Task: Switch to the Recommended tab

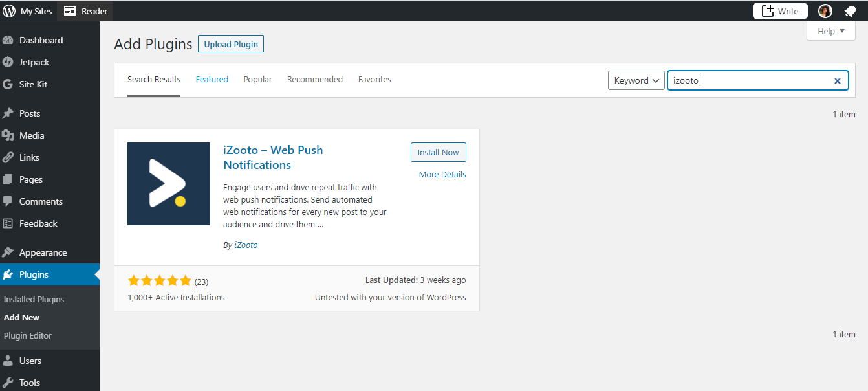Action: (x=315, y=79)
